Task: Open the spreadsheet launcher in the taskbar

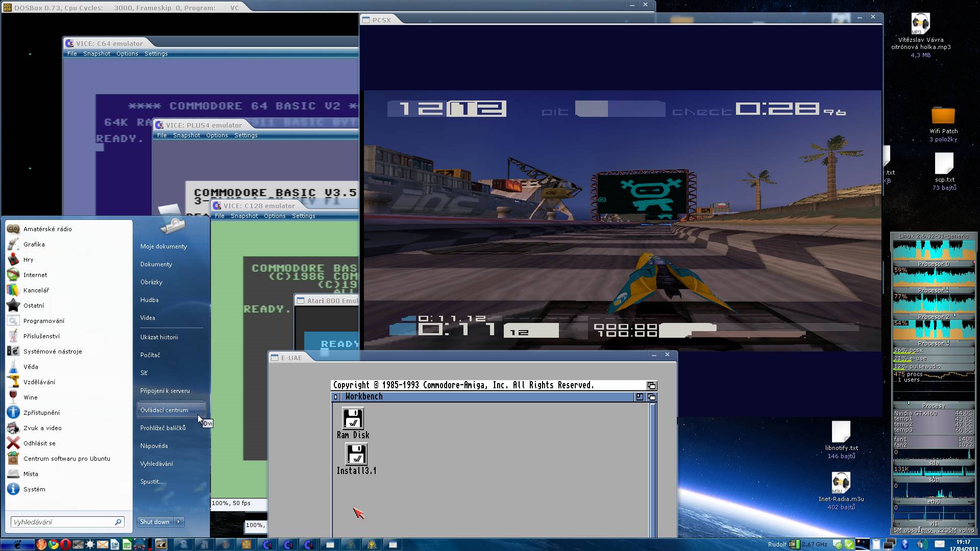Action: [127, 544]
